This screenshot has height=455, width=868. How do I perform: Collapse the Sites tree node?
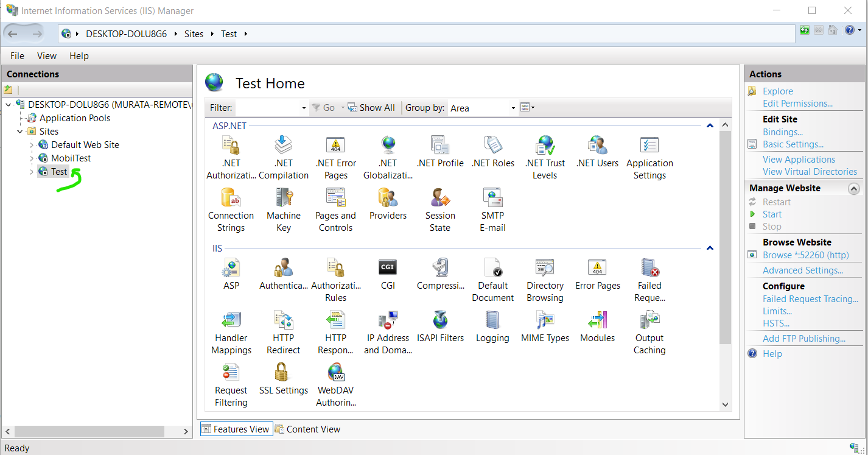[x=20, y=132]
